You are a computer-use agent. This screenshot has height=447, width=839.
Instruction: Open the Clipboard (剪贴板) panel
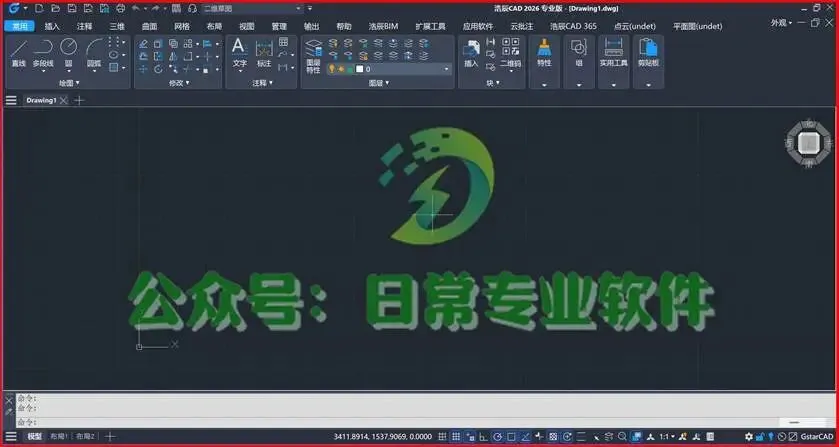[648, 53]
